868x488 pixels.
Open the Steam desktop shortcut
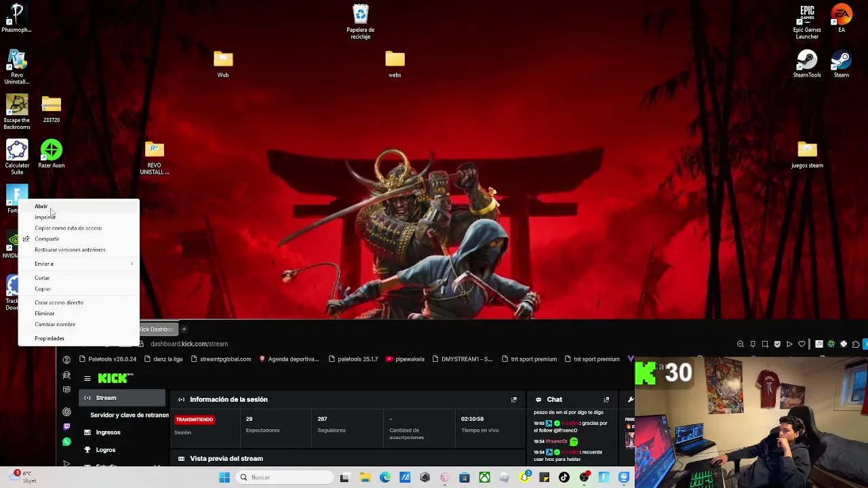(x=842, y=64)
